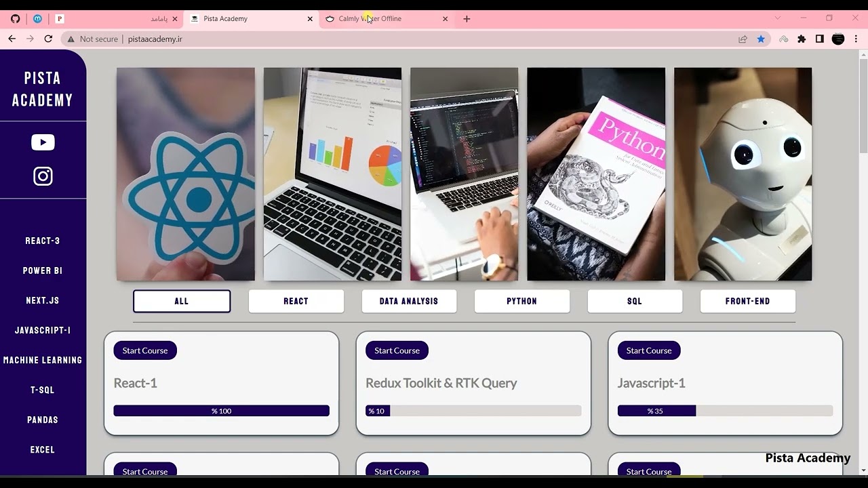Select the REACT filter button
This screenshot has width=868, height=488.
pos(296,301)
